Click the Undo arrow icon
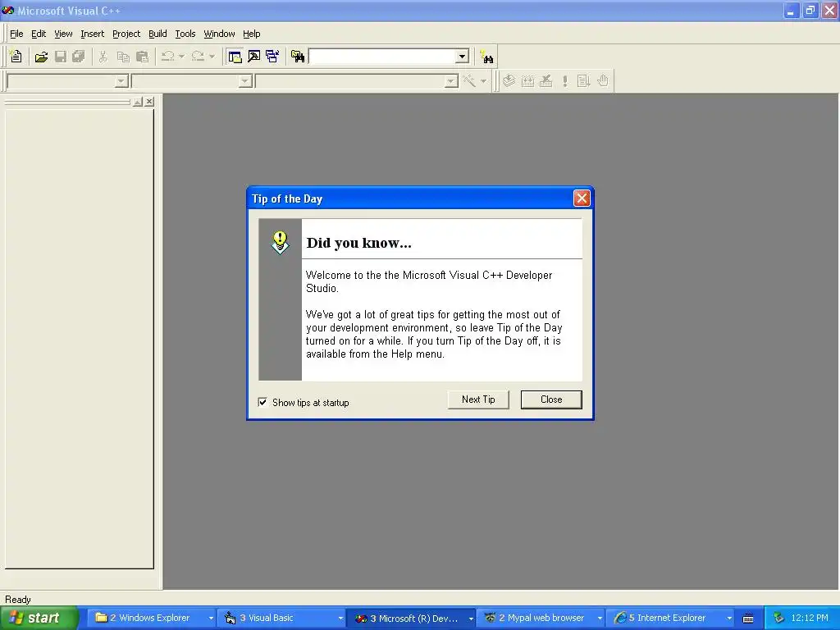 (167, 57)
